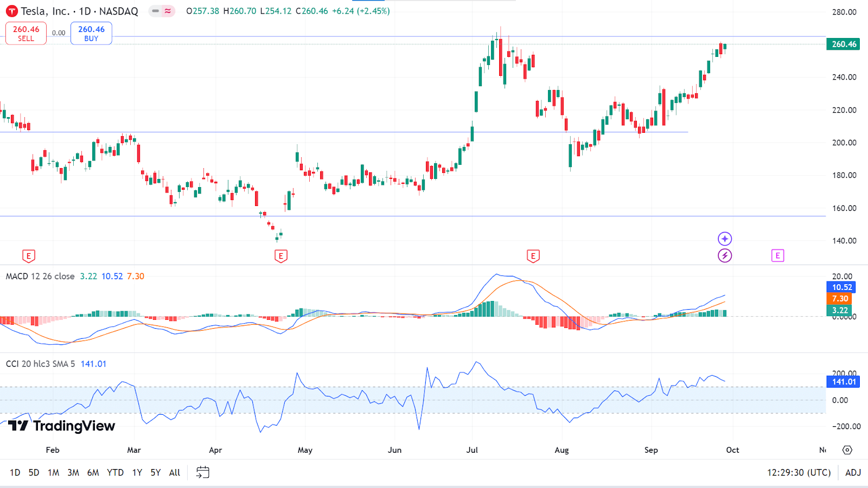Open the go-to-date calendar icon

202,472
